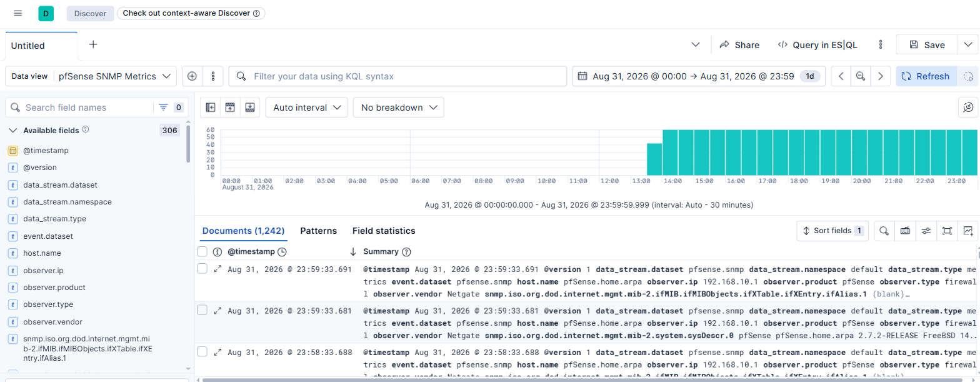Check the row at 23:58:33.688
980x382 pixels.
202,351
